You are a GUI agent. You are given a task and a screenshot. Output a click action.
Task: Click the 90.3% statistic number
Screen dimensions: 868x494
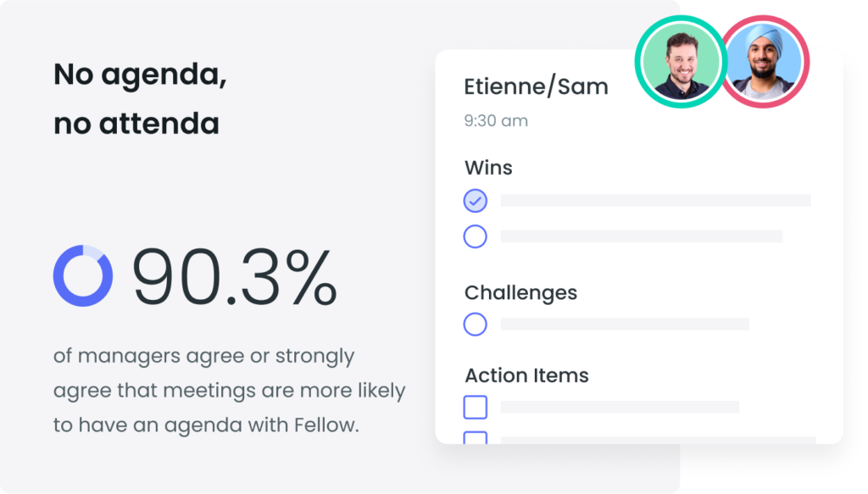[235, 276]
